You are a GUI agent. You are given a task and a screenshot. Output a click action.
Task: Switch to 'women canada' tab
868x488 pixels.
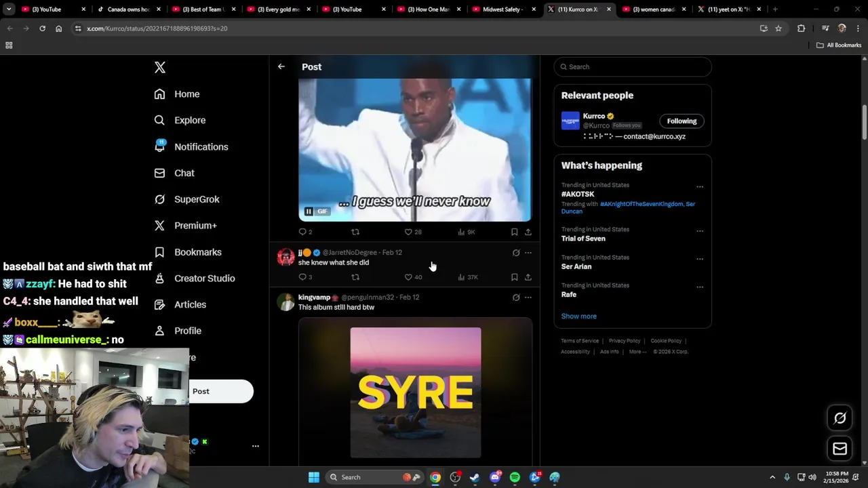[654, 9]
